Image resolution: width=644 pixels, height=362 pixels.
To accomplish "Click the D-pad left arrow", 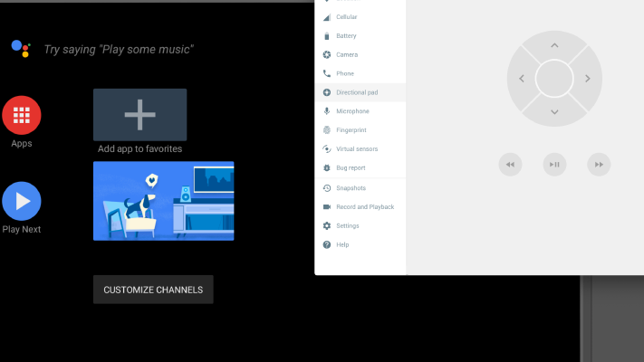I will coord(522,79).
